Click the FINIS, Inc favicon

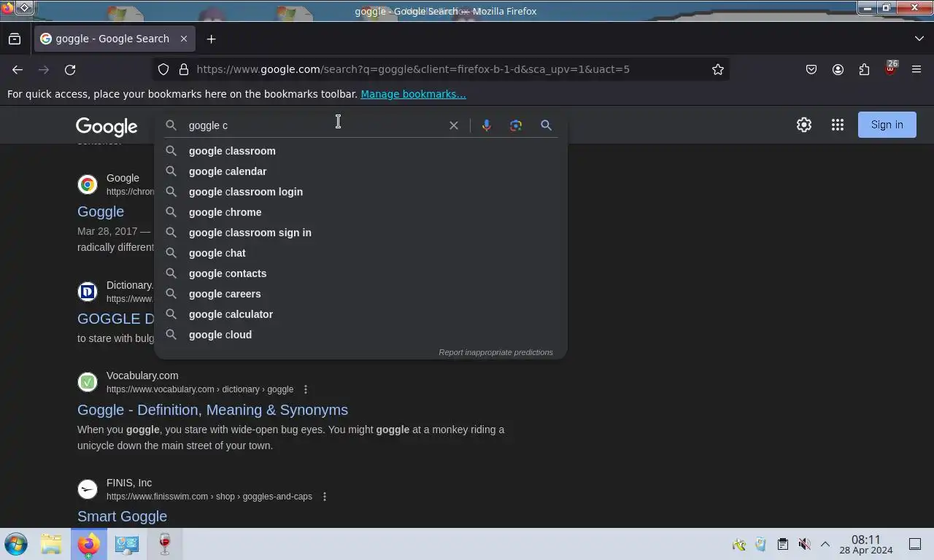click(x=88, y=489)
